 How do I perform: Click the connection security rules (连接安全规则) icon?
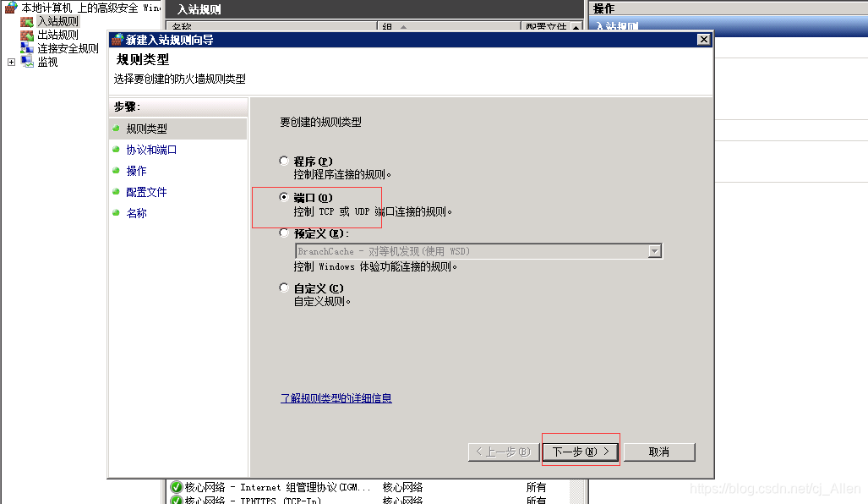point(26,48)
